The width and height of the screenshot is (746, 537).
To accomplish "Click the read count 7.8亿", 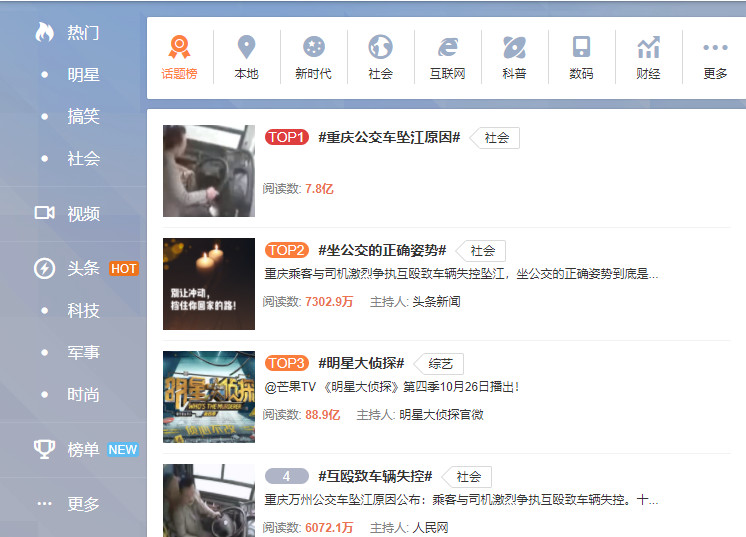I will tap(319, 189).
